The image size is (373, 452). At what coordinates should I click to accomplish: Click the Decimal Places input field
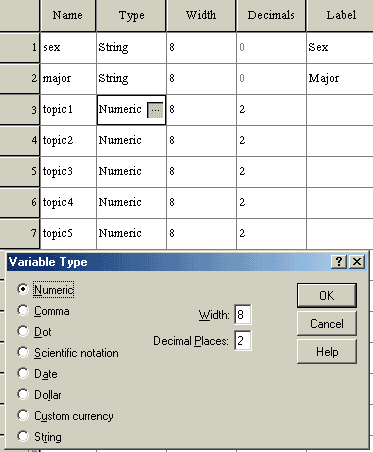tap(243, 340)
